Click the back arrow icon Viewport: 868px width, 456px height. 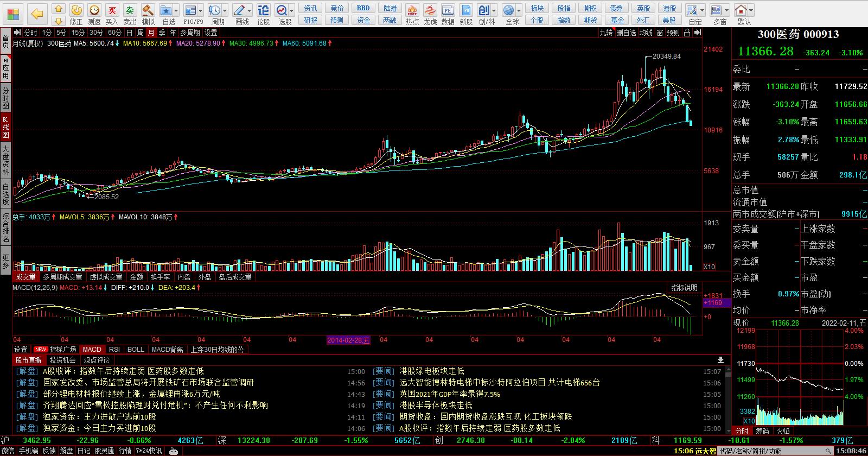pyautogui.click(x=37, y=14)
